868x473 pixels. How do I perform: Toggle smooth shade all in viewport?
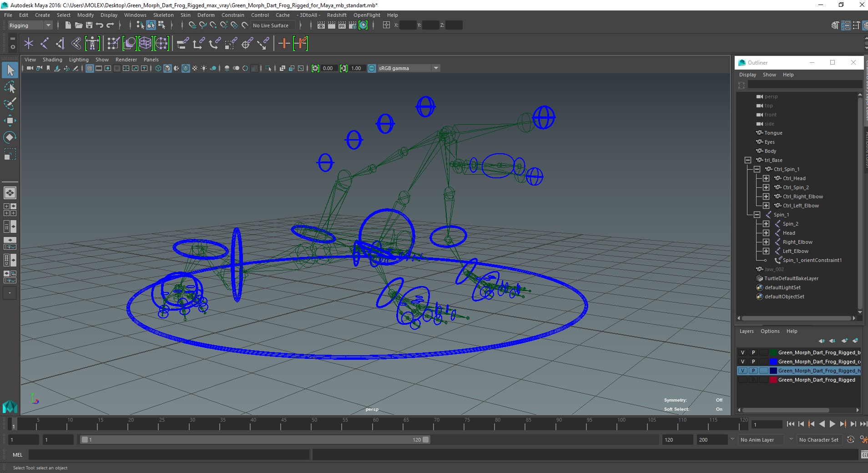[167, 68]
